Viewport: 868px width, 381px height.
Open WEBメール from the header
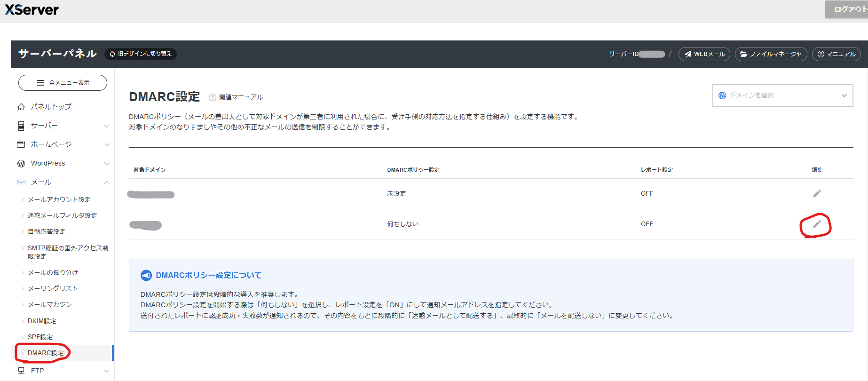pos(704,54)
